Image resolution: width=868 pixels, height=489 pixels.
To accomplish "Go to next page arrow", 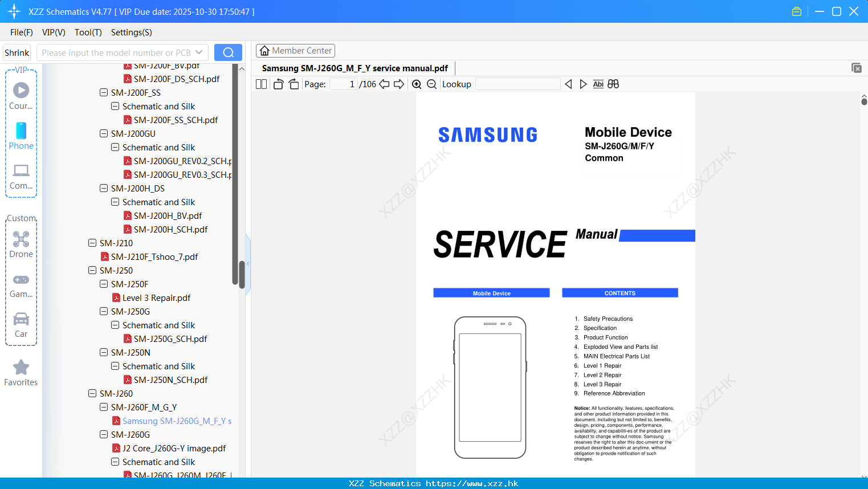I will click(x=399, y=84).
